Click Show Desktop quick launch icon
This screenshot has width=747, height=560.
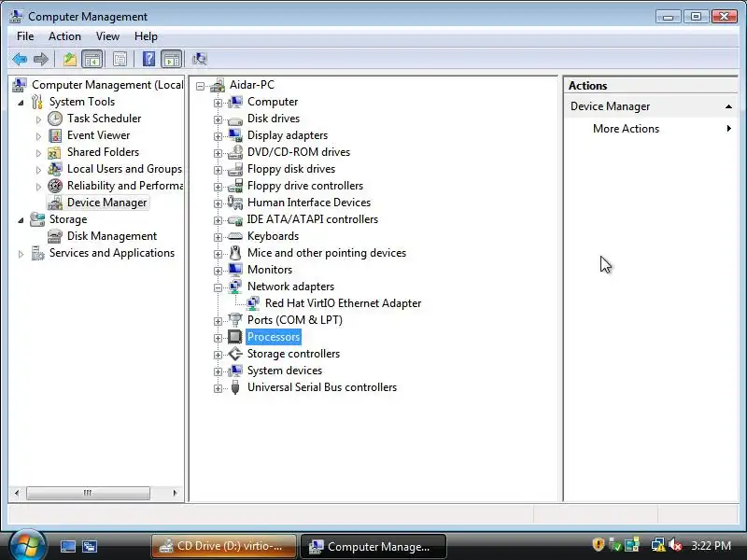[x=67, y=546]
